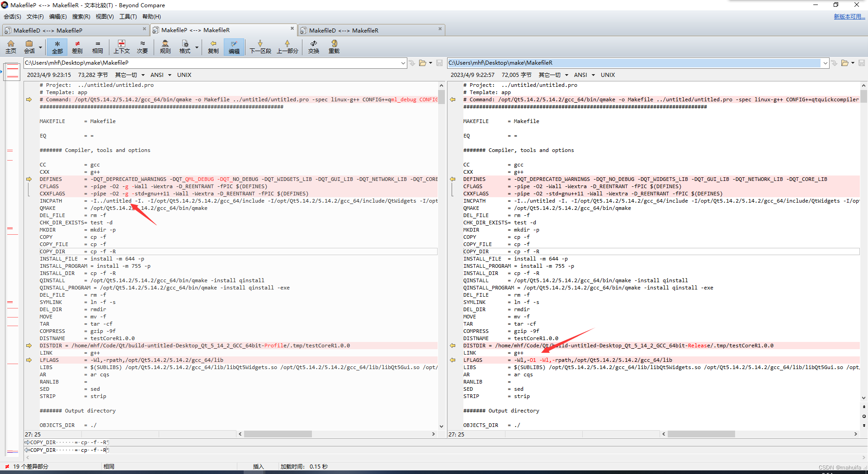Image resolution: width=868 pixels, height=474 pixels.
Task: Click left pane DEFINES copy-right arrow
Action: 29,179
